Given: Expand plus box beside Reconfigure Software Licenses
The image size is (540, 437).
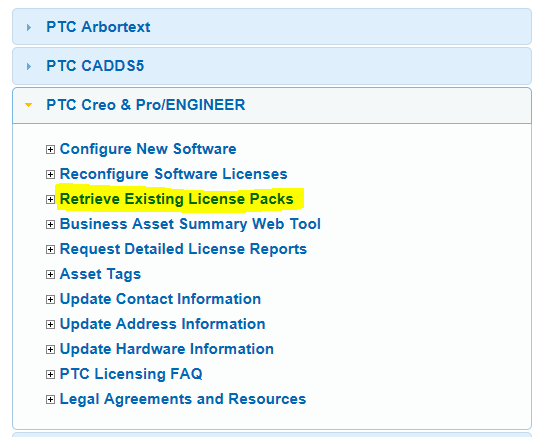Looking at the screenshot, I should point(50,175).
